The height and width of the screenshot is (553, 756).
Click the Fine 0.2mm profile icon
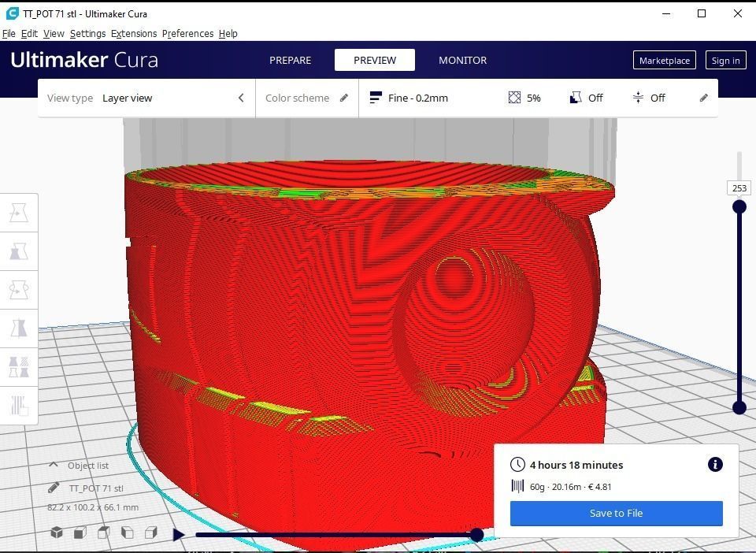[376, 98]
